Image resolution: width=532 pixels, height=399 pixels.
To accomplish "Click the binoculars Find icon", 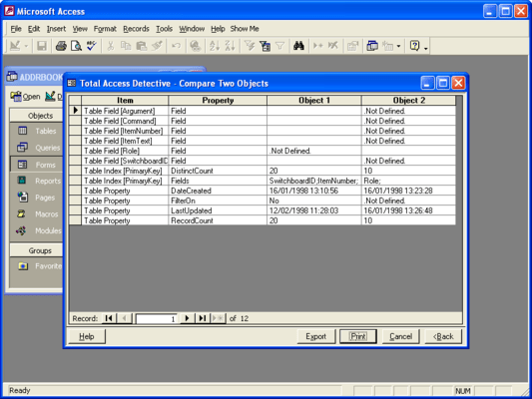I will (x=298, y=46).
